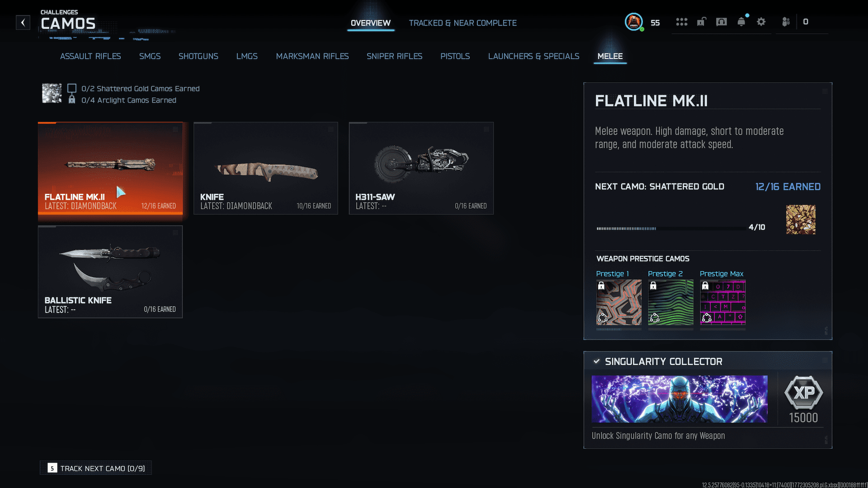The width and height of the screenshot is (868, 488).
Task: Select the Knife weapon card
Action: (x=266, y=168)
